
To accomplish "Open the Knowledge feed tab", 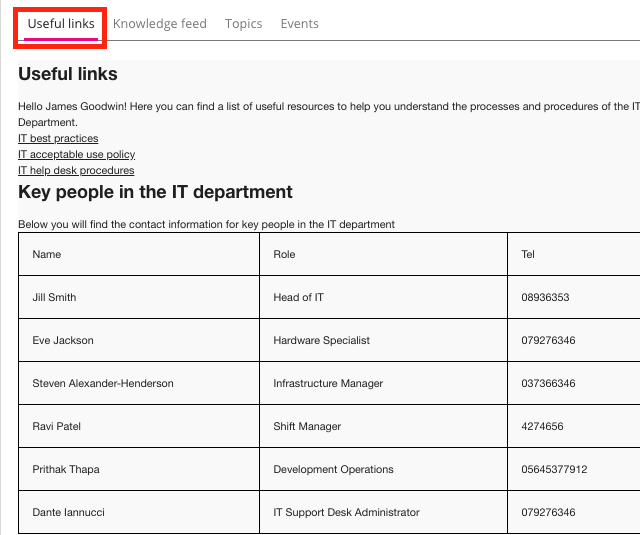I will [x=160, y=24].
